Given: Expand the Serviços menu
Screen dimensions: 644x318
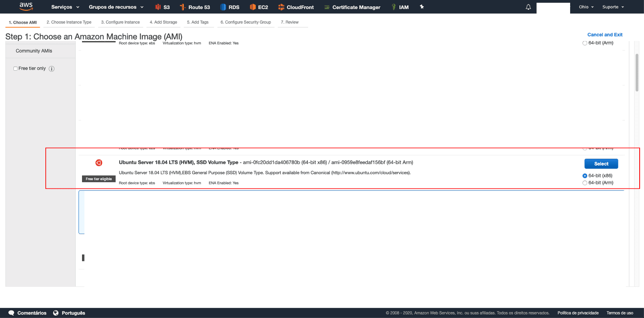Looking at the screenshot, I should tap(65, 7).
